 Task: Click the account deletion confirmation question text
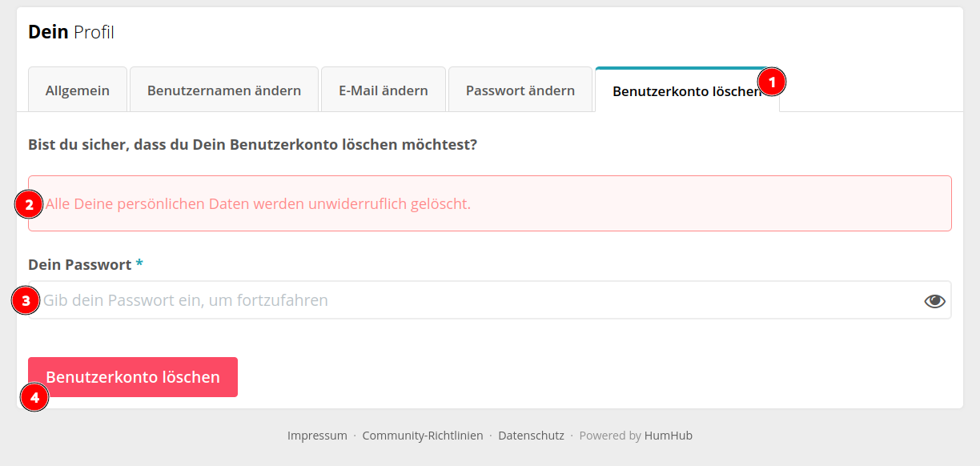(253, 145)
